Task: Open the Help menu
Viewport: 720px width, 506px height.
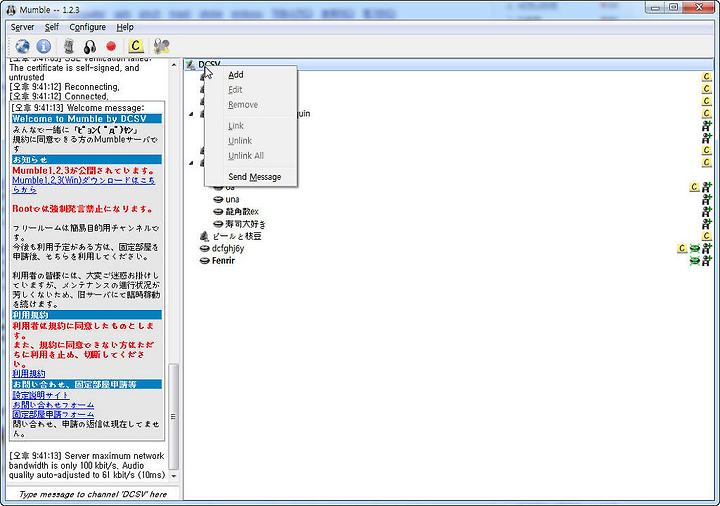Action: [x=124, y=27]
